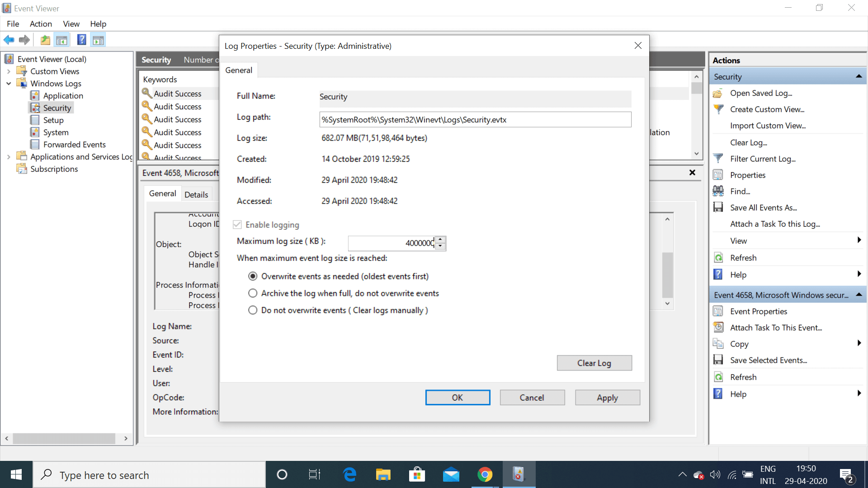Switch to the Details tab

[196, 194]
